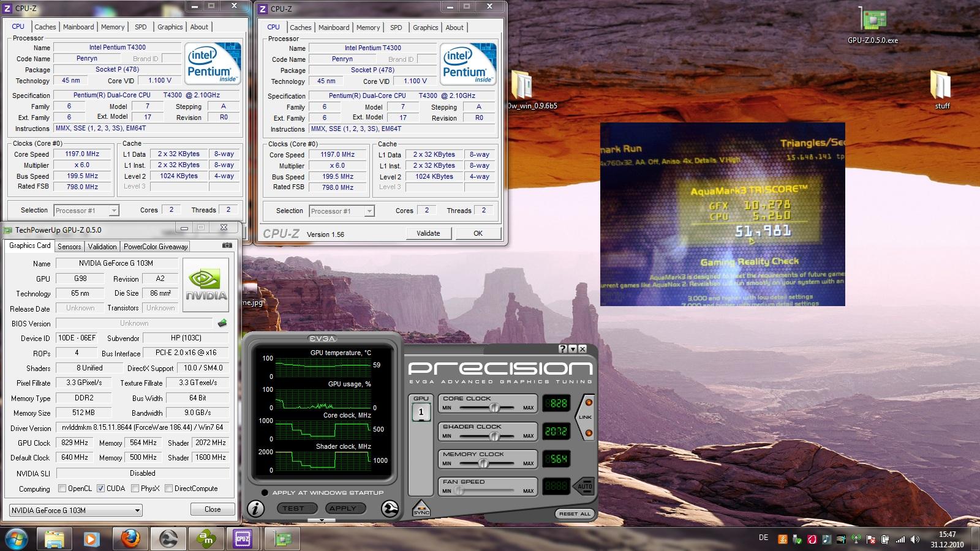980x551 pixels.
Task: Toggle the DirectCompute checkbox
Action: (x=168, y=489)
